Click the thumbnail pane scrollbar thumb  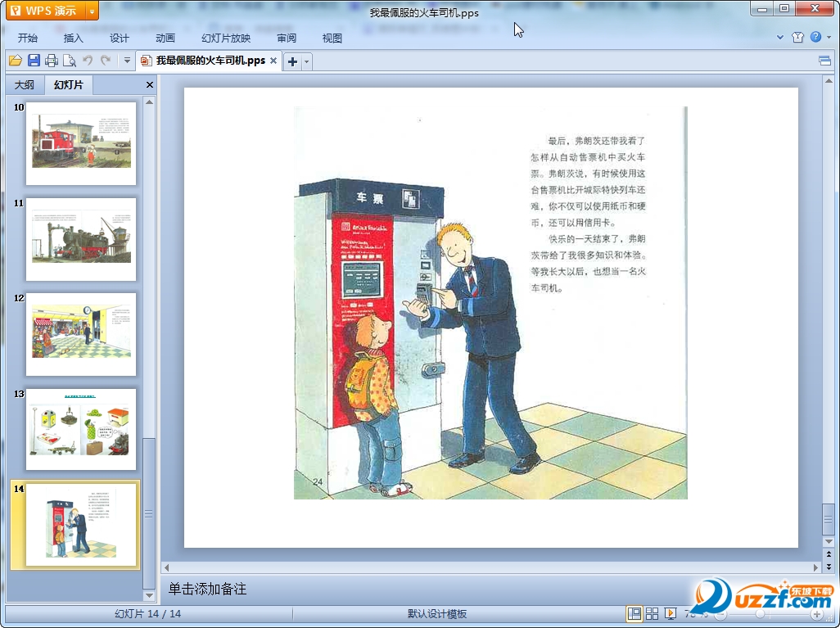(150, 513)
